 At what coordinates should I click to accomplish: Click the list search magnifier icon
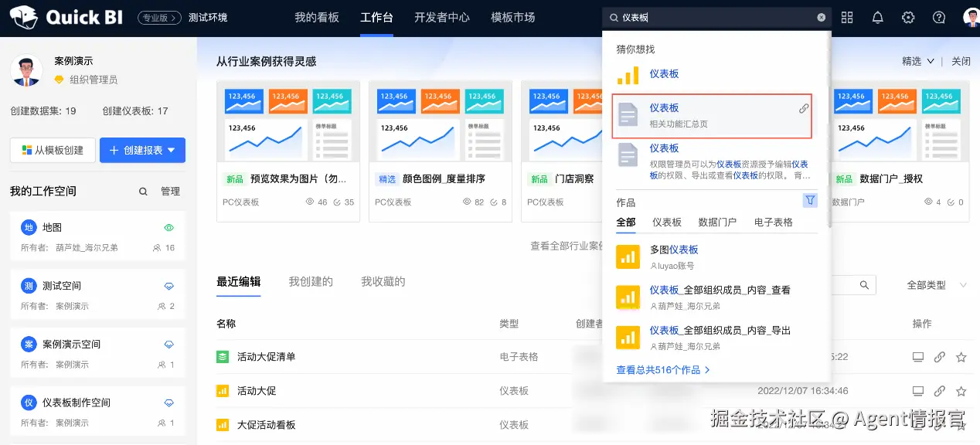[865, 285]
